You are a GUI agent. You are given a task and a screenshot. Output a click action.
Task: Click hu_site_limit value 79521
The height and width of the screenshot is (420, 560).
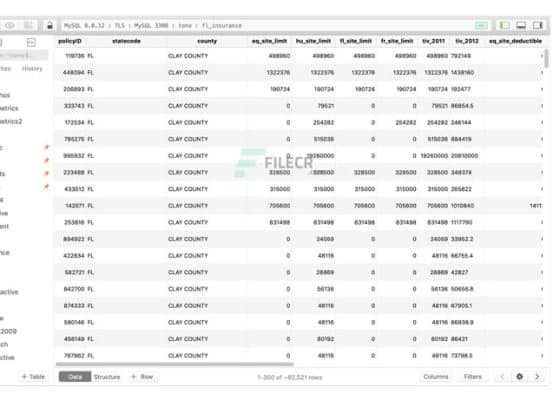[325, 106]
